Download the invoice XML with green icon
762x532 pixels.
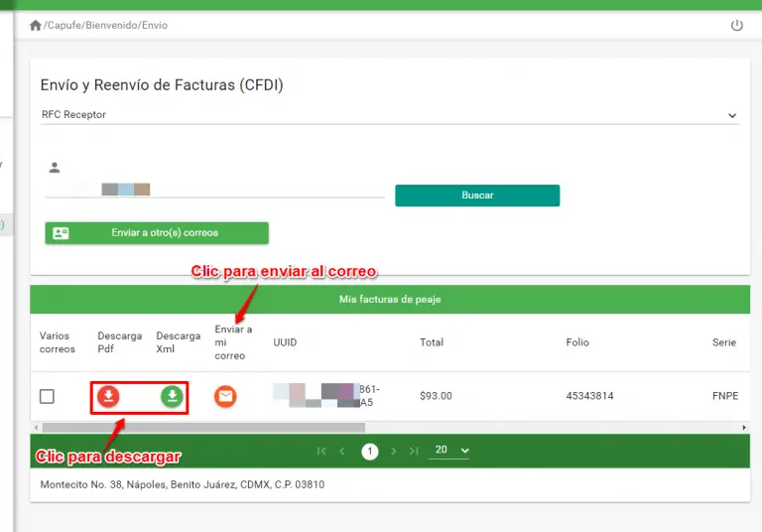click(x=173, y=397)
